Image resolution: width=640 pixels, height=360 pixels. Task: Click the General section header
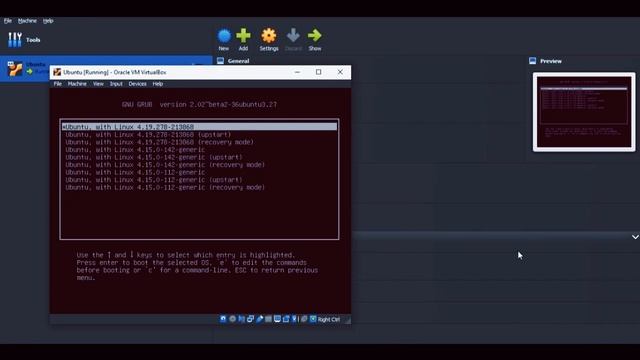tap(238, 61)
